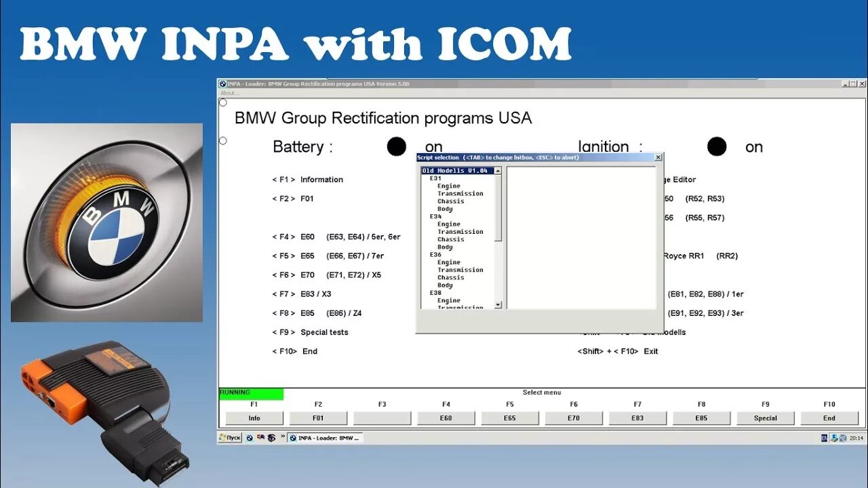Select Old Modells V1.04 list header
This screenshot has height=488, width=868.
point(457,171)
